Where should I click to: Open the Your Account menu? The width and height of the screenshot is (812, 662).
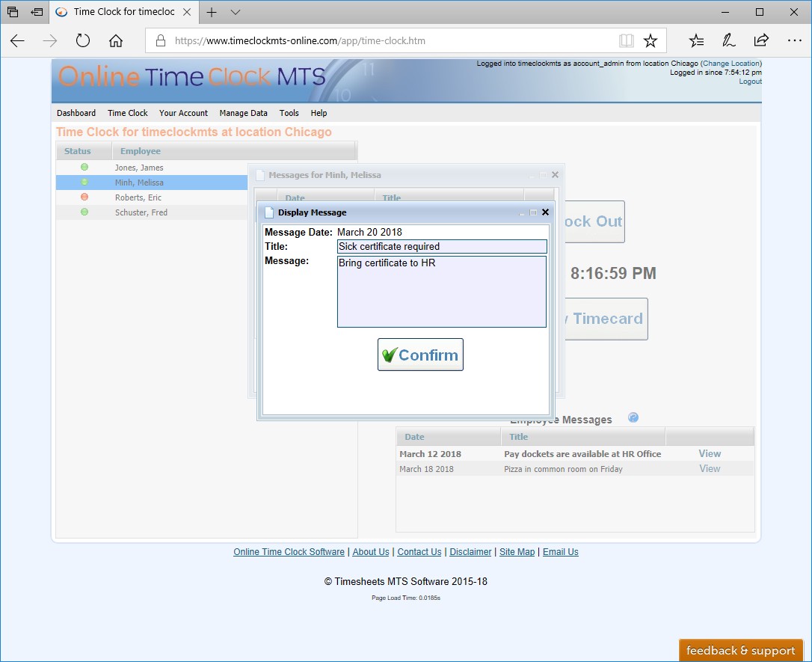(x=183, y=113)
